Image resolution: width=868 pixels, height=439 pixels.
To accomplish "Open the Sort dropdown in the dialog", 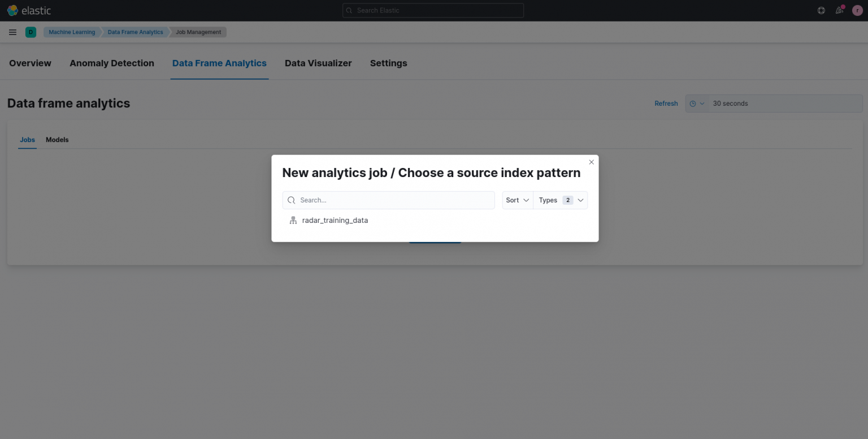I will 517,200.
